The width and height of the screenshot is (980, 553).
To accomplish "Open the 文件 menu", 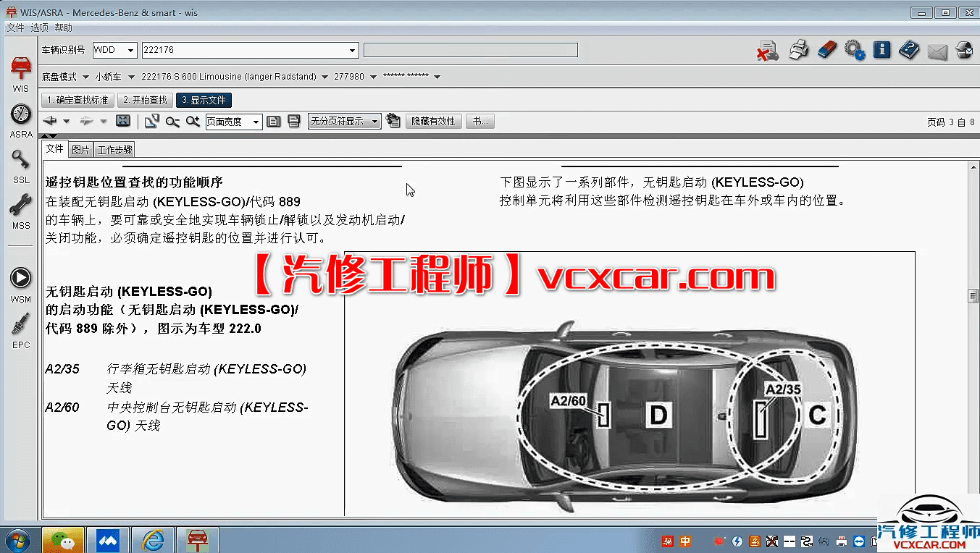I will (x=14, y=27).
